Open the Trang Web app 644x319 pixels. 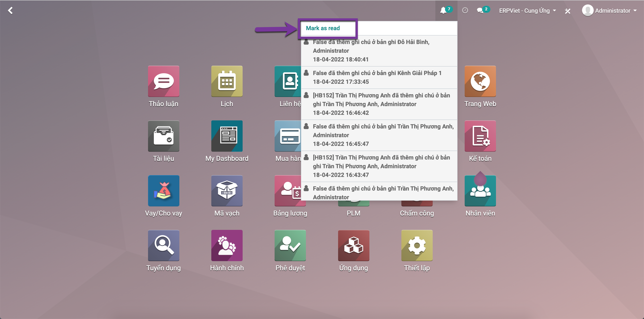(480, 81)
